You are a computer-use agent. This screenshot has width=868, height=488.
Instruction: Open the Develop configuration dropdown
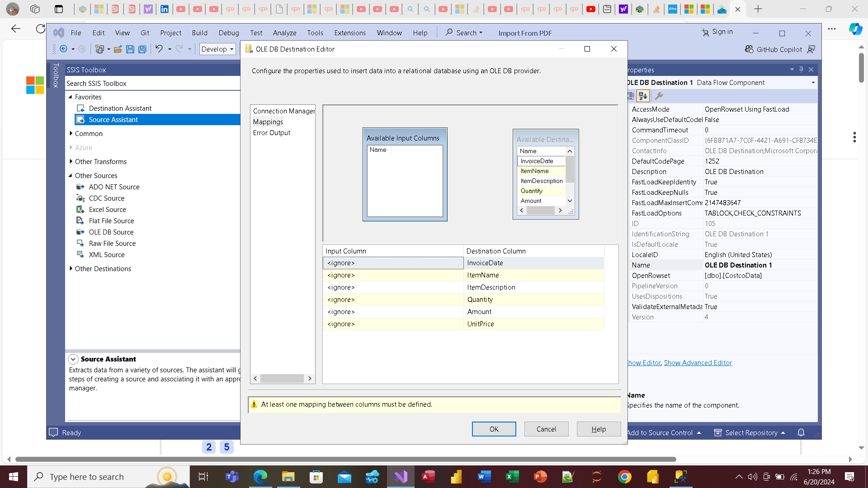click(217, 49)
